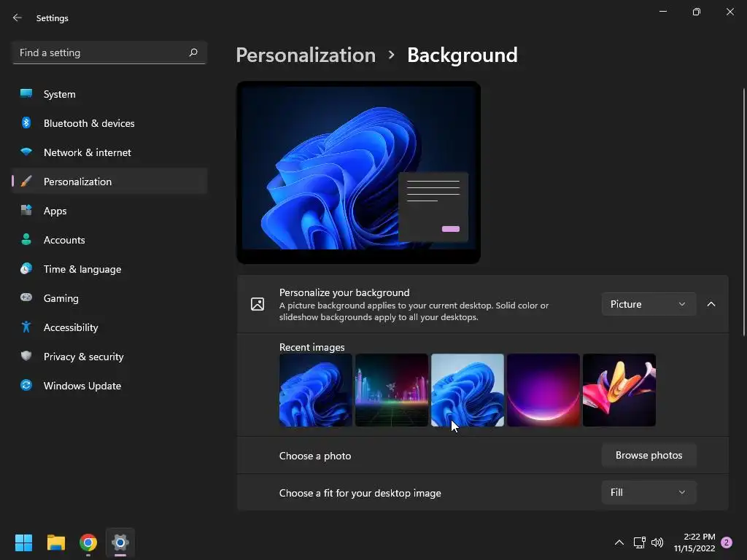The width and height of the screenshot is (747, 560).
Task: Click the Browse photos button
Action: pyautogui.click(x=649, y=455)
